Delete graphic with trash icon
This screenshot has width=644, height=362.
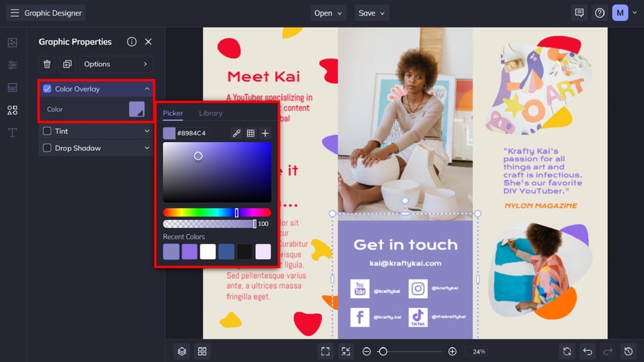(47, 64)
